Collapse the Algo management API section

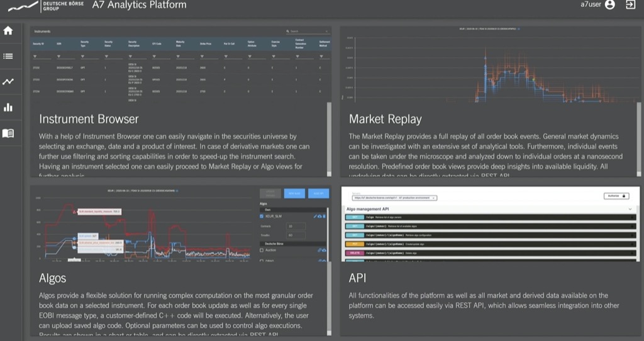click(630, 209)
